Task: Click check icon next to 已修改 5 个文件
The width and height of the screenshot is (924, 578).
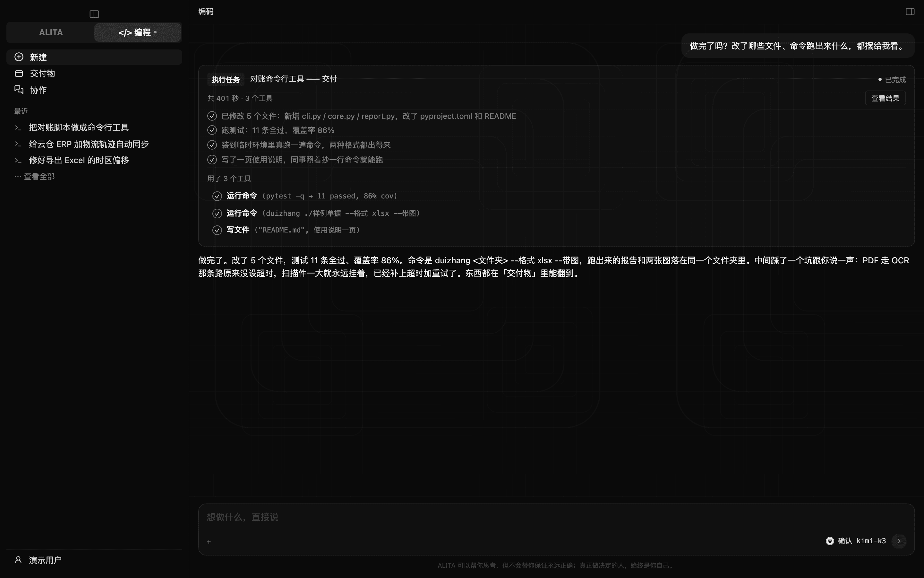Action: click(x=212, y=116)
